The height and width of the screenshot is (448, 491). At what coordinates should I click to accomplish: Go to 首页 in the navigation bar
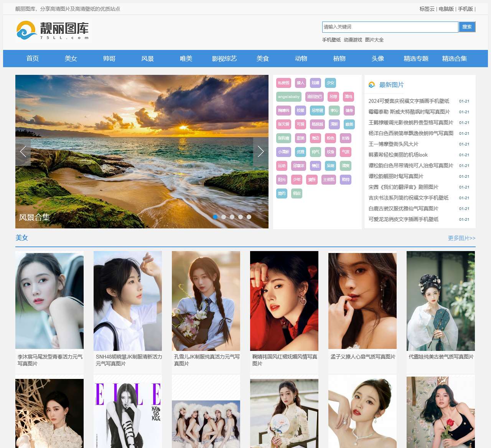(x=33, y=59)
